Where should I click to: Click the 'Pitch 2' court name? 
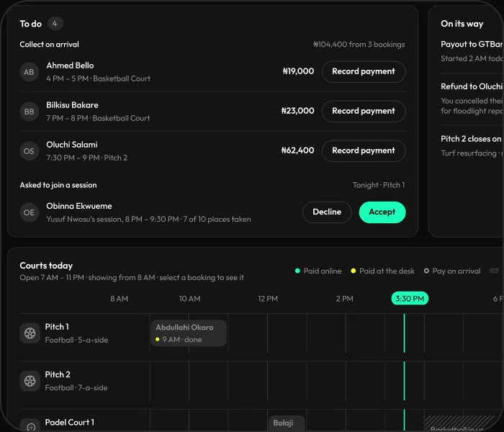click(58, 375)
